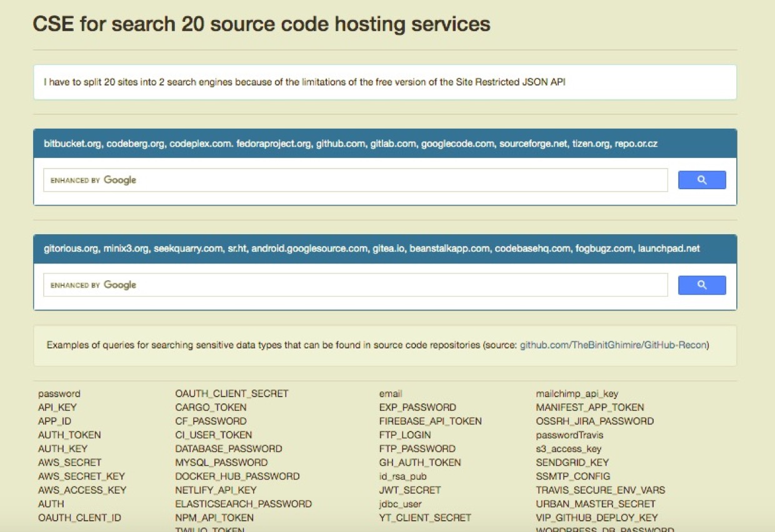Image resolution: width=775 pixels, height=532 pixels.
Task: Select the 'OAUTH_CLENT_ID' query
Action: tap(79, 517)
